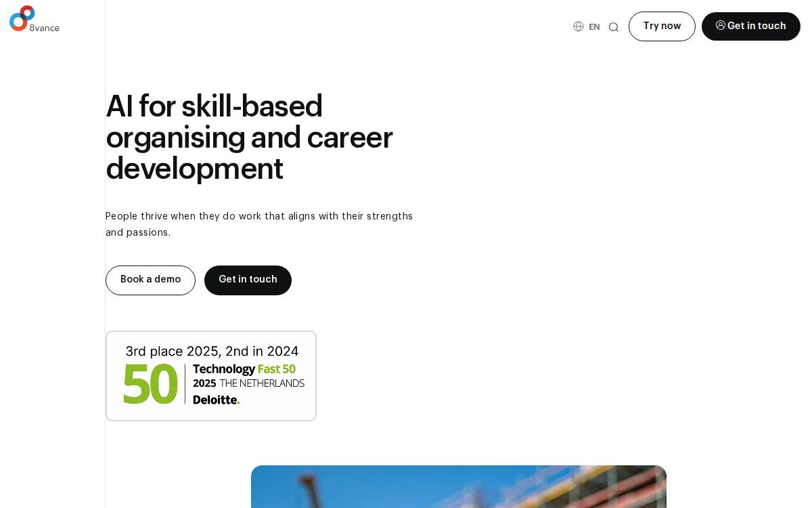Click Get in touch below the headline
The height and width of the screenshot is (508, 812).
248,280
